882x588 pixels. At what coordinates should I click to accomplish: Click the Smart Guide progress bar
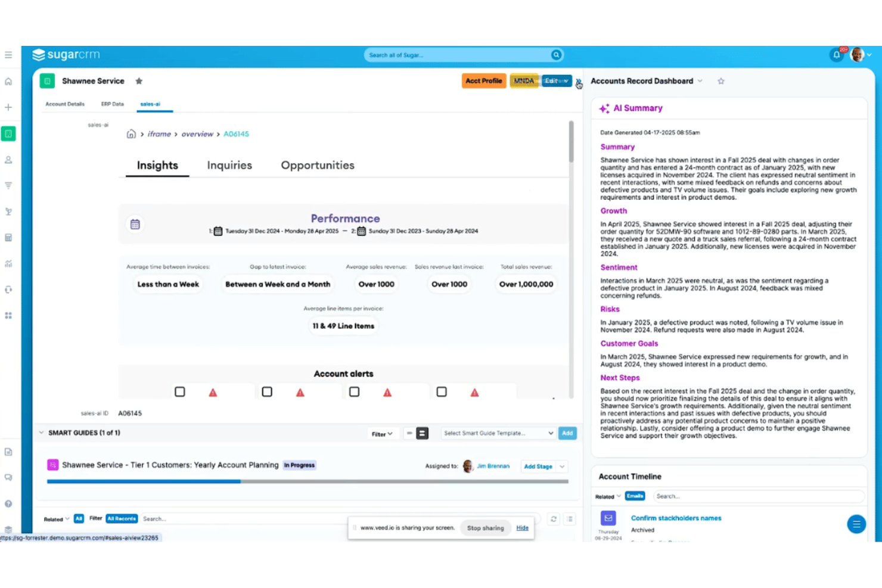(308, 481)
